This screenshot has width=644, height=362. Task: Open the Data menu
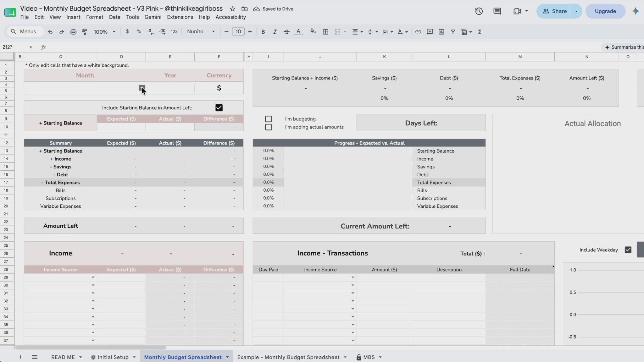coord(115,17)
